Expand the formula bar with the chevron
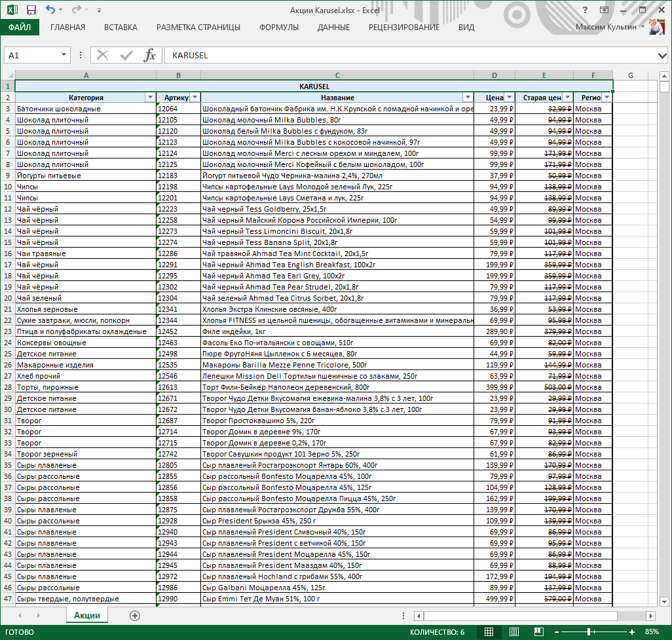This screenshot has width=672, height=640. 662,55
